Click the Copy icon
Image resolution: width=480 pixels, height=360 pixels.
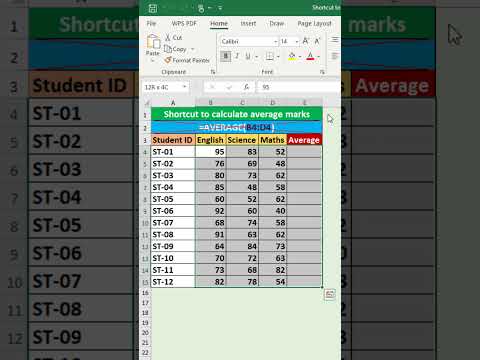tap(168, 49)
